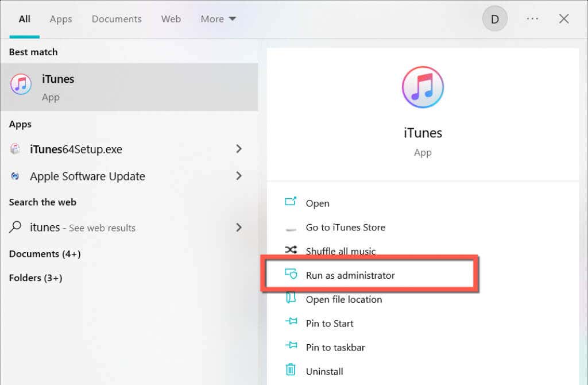
Task: Click Open to launch iTunes
Action: (317, 203)
